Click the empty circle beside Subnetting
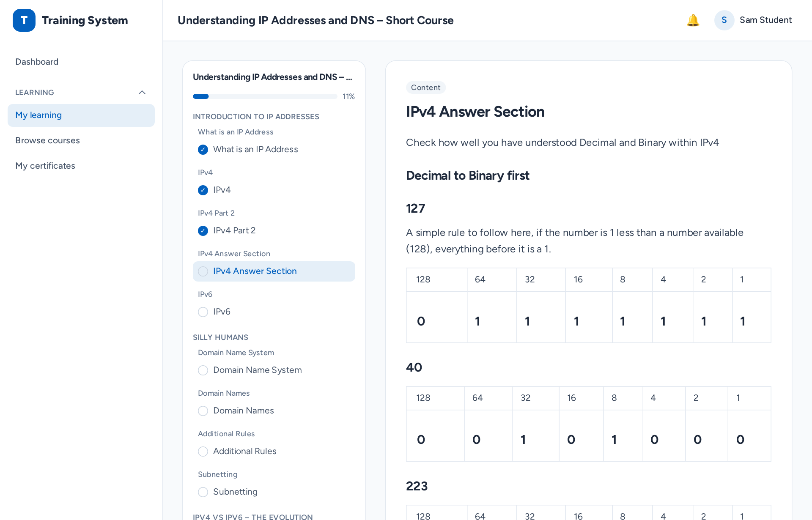Image resolution: width=812 pixels, height=520 pixels. coord(203,492)
